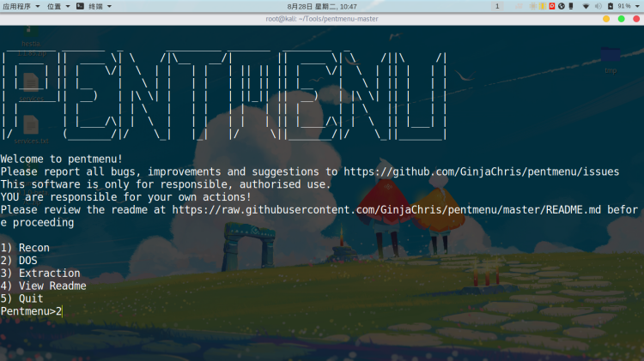Click the tmp folder desktop icon
Screen dimensions: 644x361
611,60
